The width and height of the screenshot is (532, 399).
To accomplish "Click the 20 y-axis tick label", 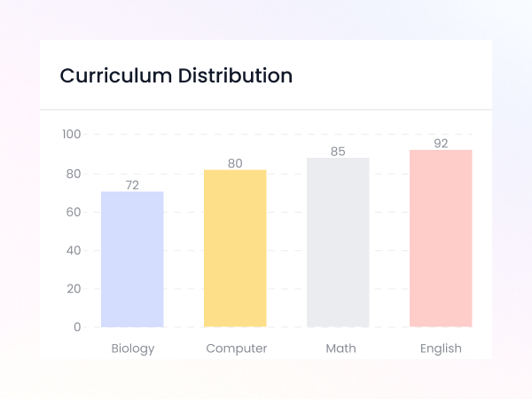I will click(x=73, y=289).
